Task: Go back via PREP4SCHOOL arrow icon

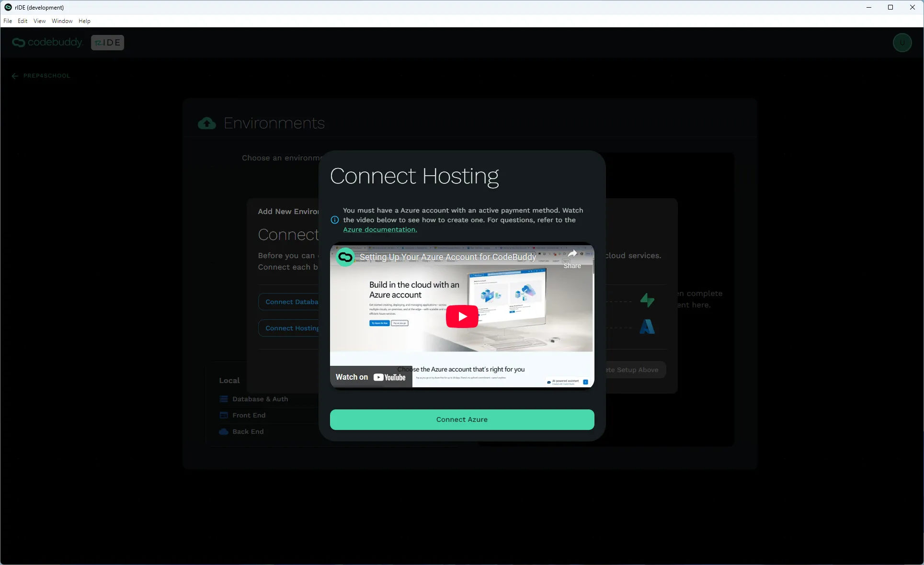Action: coord(15,76)
